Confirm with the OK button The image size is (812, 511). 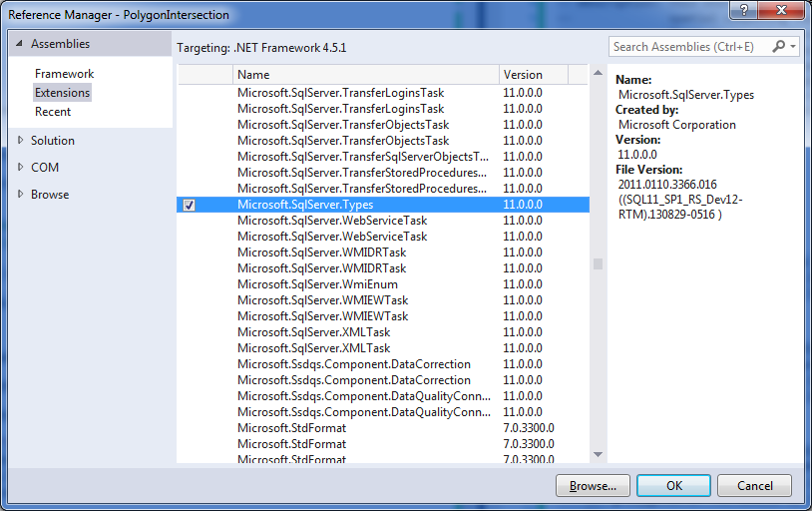click(673, 486)
